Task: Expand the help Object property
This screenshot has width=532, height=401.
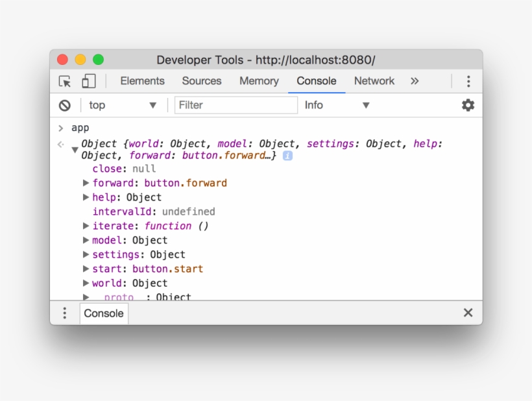Action: point(86,197)
